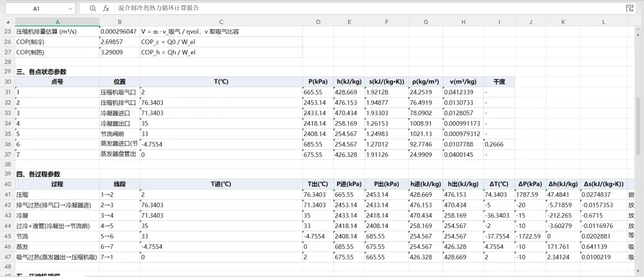This screenshot has width=644, height=277.
Task: Click the vertical scrollbar thumb
Action: click(x=638, y=125)
